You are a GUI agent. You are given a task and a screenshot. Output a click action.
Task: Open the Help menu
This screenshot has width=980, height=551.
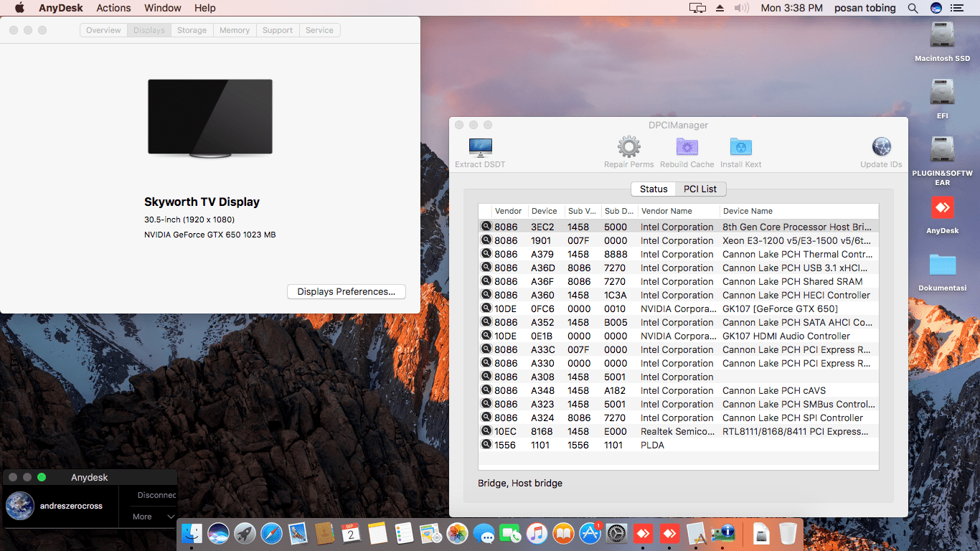point(205,8)
